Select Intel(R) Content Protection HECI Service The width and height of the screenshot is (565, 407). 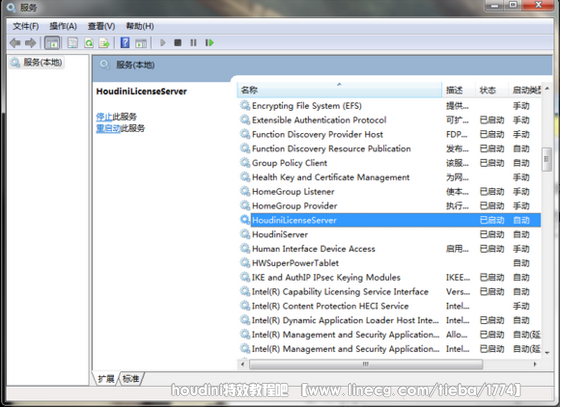(x=389, y=306)
